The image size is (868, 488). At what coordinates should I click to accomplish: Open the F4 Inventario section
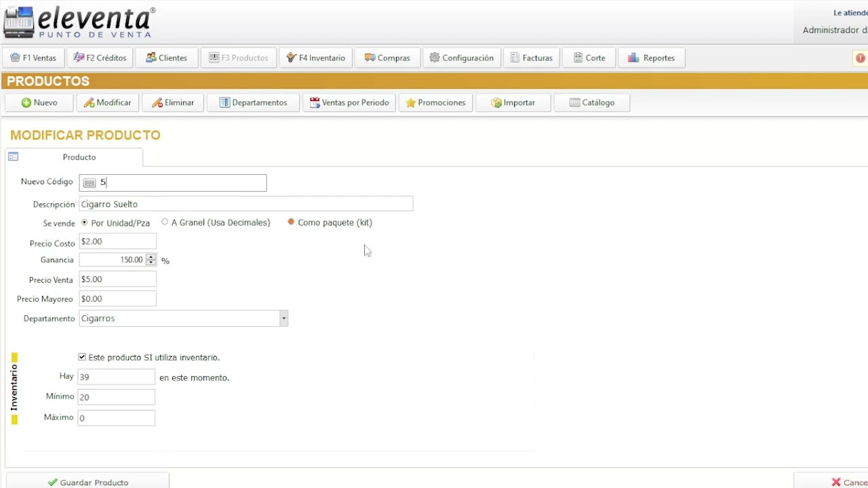(x=316, y=58)
